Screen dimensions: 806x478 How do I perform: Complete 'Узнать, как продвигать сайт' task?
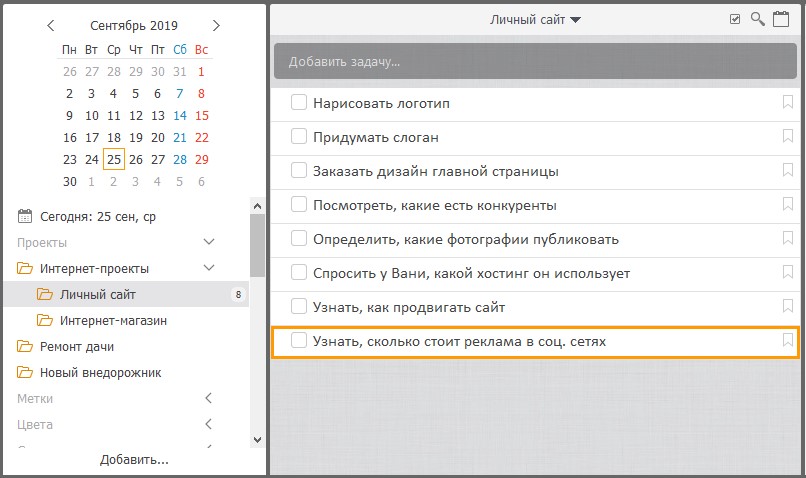click(299, 306)
